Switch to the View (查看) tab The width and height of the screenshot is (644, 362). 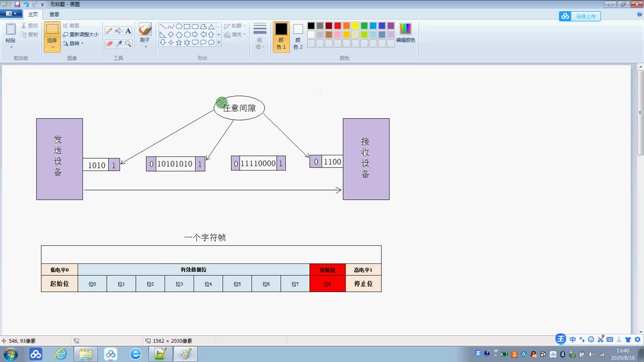pos(54,14)
